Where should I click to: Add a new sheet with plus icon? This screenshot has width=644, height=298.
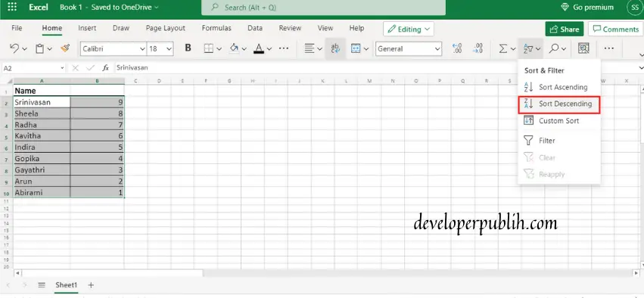[91, 285]
